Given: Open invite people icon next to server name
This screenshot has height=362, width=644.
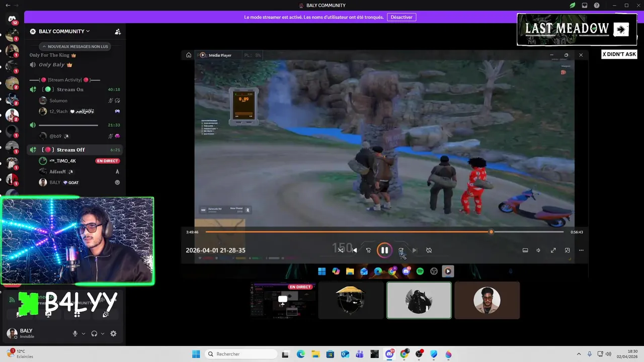Looking at the screenshot, I should (x=118, y=31).
